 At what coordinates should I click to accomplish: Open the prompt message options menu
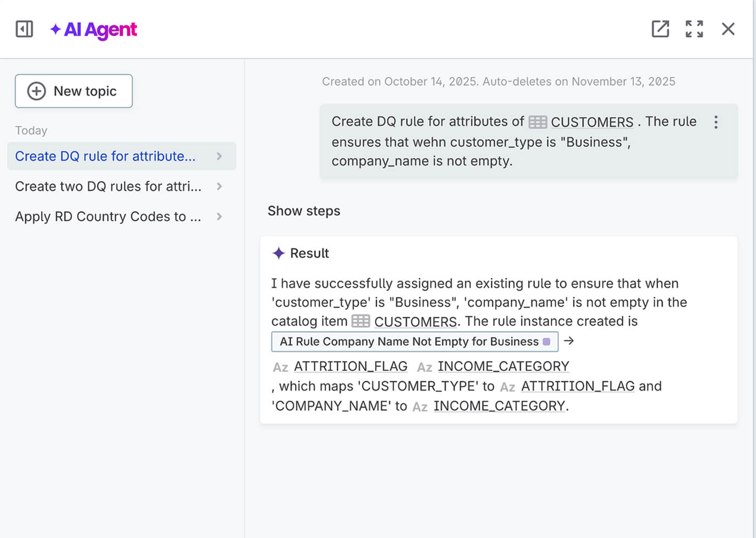715,122
